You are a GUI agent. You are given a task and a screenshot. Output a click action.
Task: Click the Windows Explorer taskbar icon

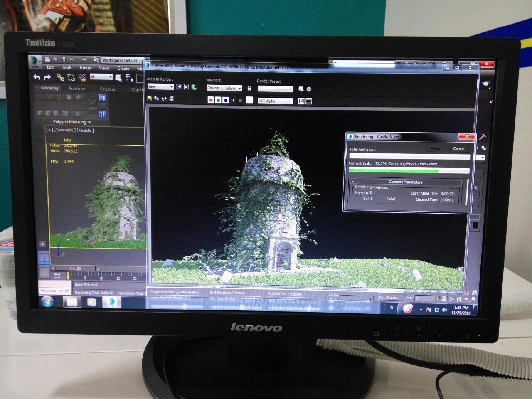click(72, 302)
